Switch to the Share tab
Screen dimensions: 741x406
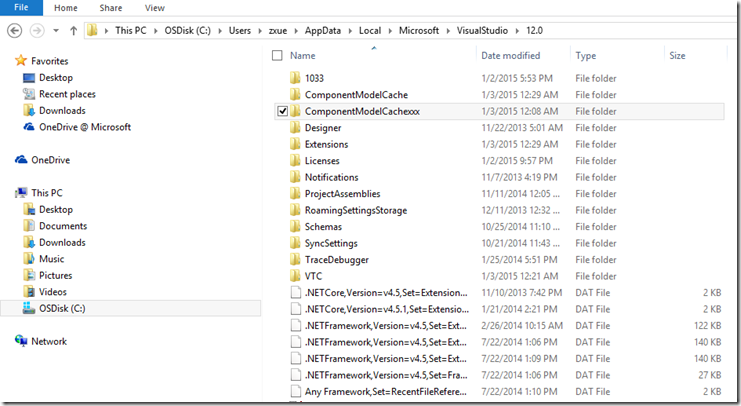point(111,8)
